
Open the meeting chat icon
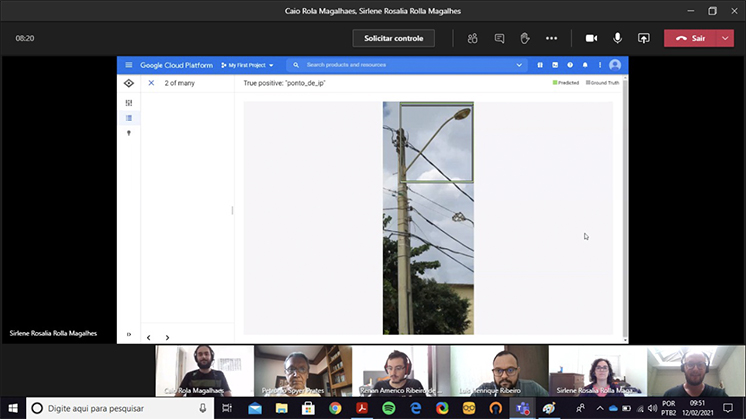(499, 38)
